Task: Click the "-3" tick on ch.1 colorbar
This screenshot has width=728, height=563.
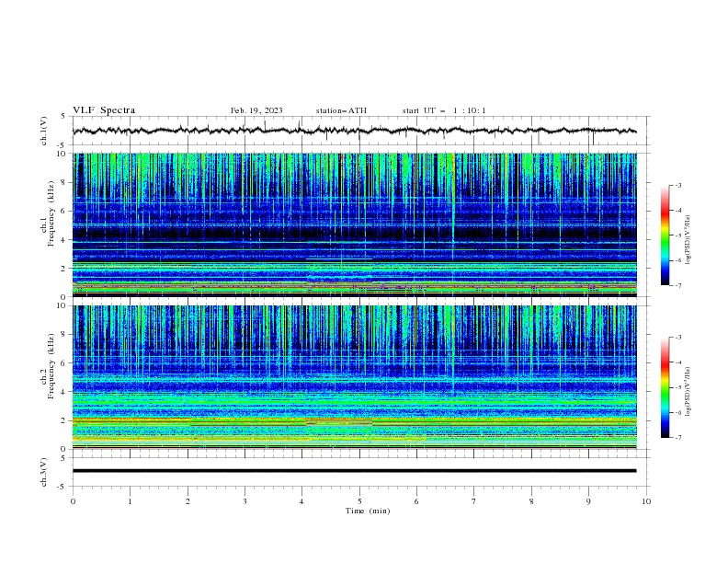Action: click(x=678, y=185)
